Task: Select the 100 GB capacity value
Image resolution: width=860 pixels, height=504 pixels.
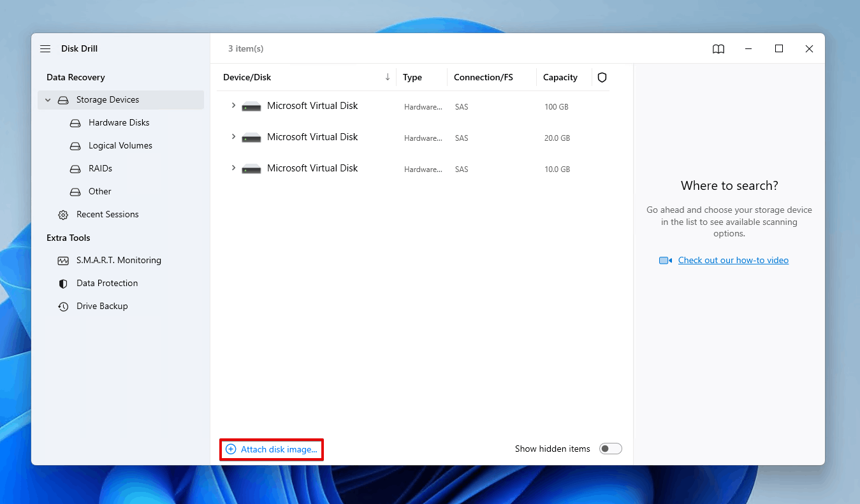Action: click(x=557, y=107)
